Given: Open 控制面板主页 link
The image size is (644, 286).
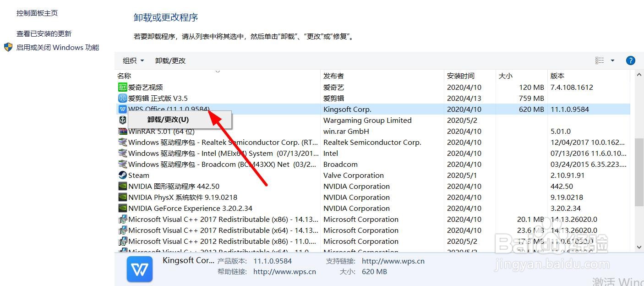Looking at the screenshot, I should pyautogui.click(x=37, y=13).
